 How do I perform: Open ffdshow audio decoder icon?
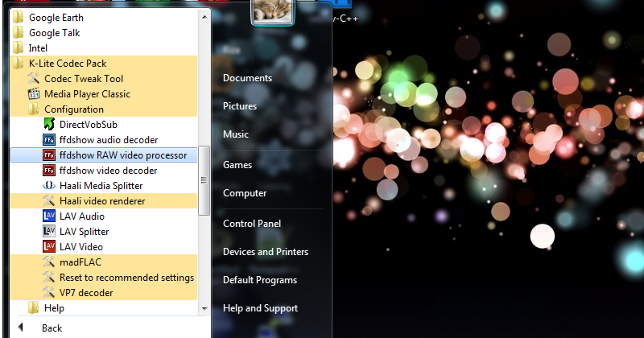pyautogui.click(x=49, y=140)
